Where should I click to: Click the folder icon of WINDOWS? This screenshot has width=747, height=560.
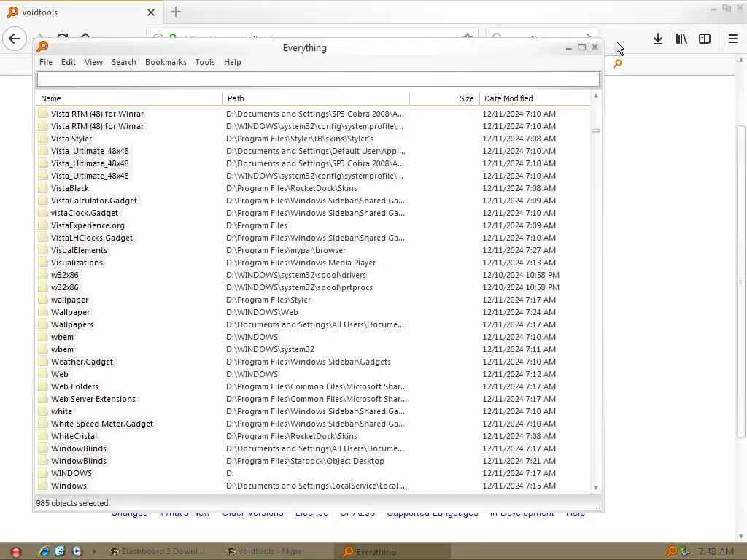coord(43,472)
